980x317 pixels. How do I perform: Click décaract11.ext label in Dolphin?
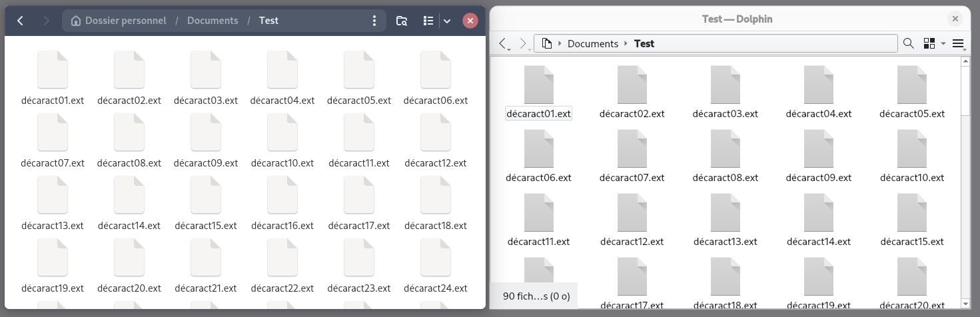[x=539, y=242]
